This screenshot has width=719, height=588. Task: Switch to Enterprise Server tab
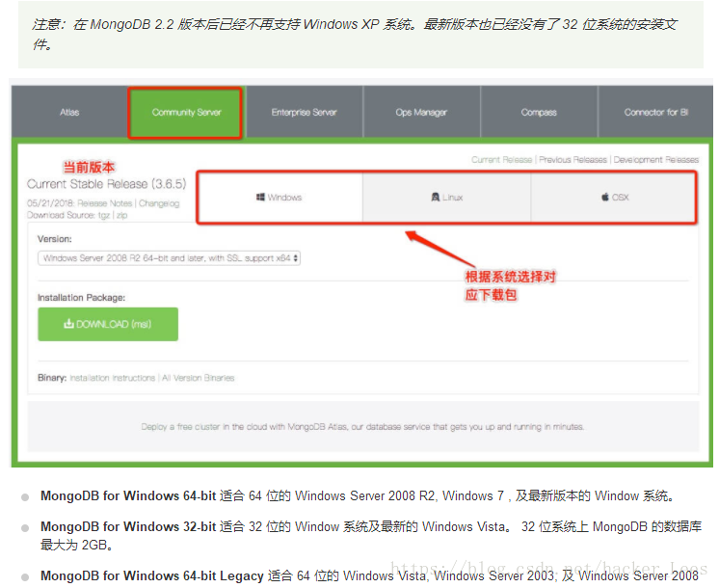(x=304, y=112)
